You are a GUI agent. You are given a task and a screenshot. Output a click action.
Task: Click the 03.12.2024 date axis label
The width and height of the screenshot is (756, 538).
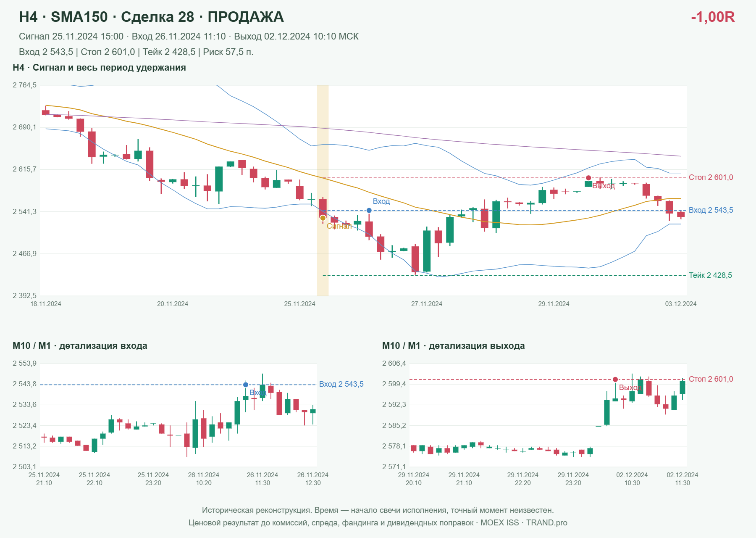tap(681, 304)
